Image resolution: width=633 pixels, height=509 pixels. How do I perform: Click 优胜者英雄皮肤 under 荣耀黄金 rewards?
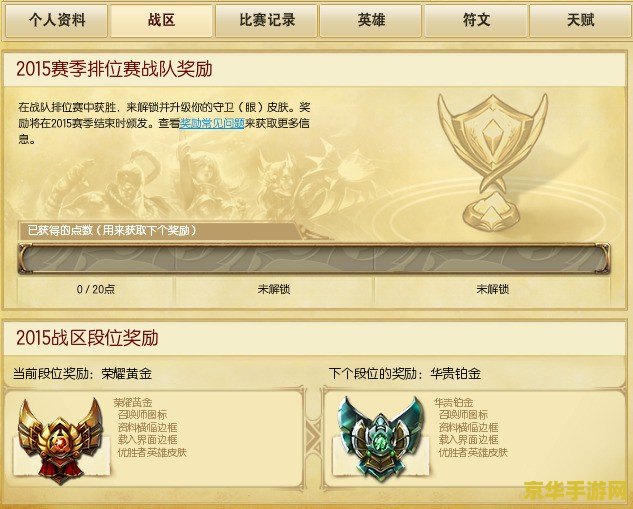point(152,452)
